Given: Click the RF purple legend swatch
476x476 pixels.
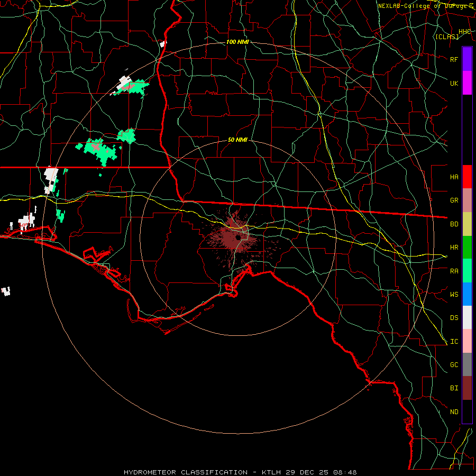Looking at the screenshot, I should (x=467, y=59).
